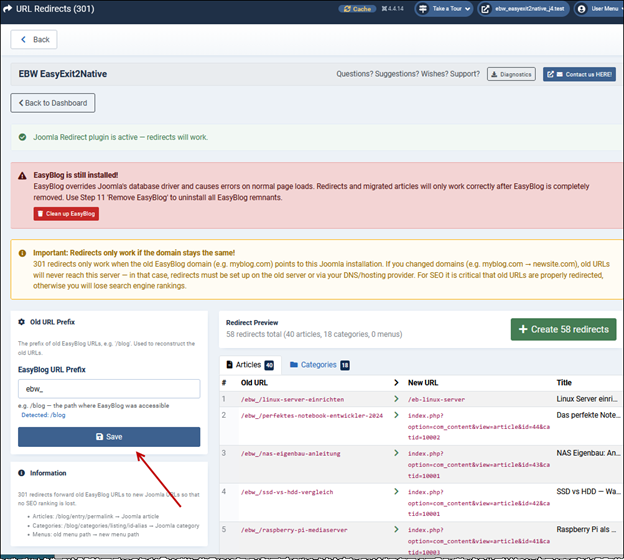This screenshot has height=560, width=624.
Task: Click the Articles count badge 40
Action: pyautogui.click(x=269, y=365)
